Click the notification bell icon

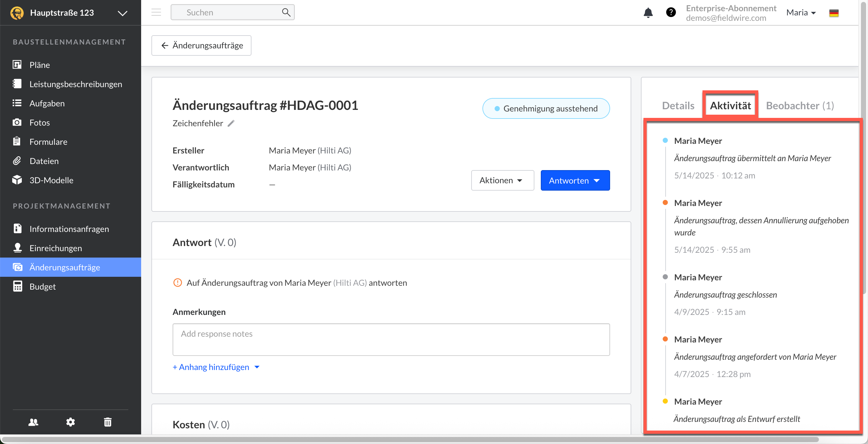(648, 13)
